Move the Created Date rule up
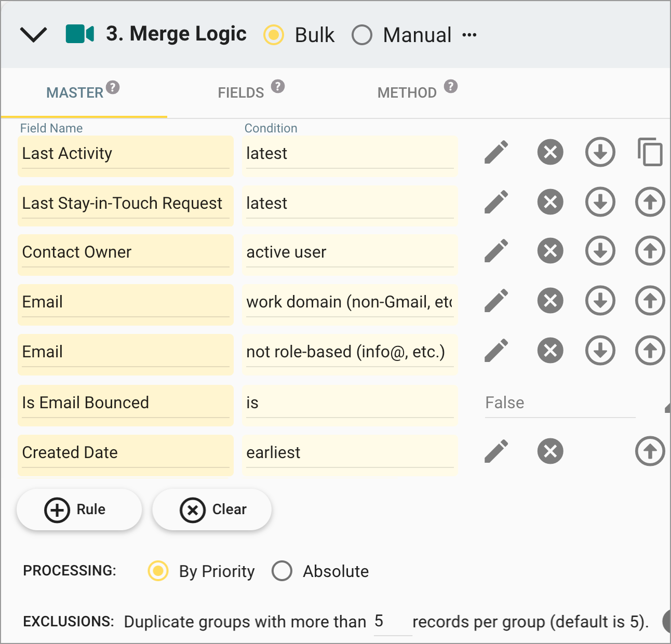This screenshot has width=671, height=644. [x=649, y=451]
